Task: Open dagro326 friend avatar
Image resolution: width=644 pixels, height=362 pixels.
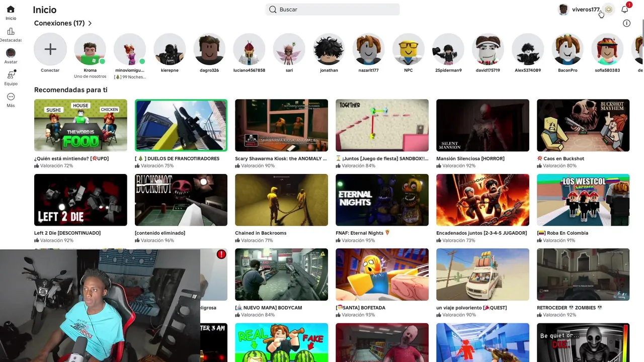Action: (x=209, y=49)
